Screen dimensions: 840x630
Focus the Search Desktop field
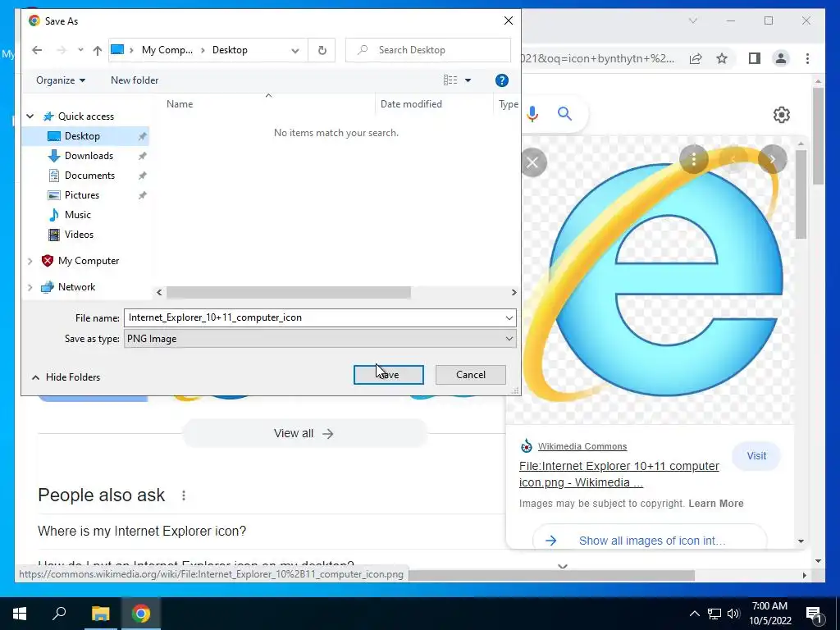tap(427, 50)
